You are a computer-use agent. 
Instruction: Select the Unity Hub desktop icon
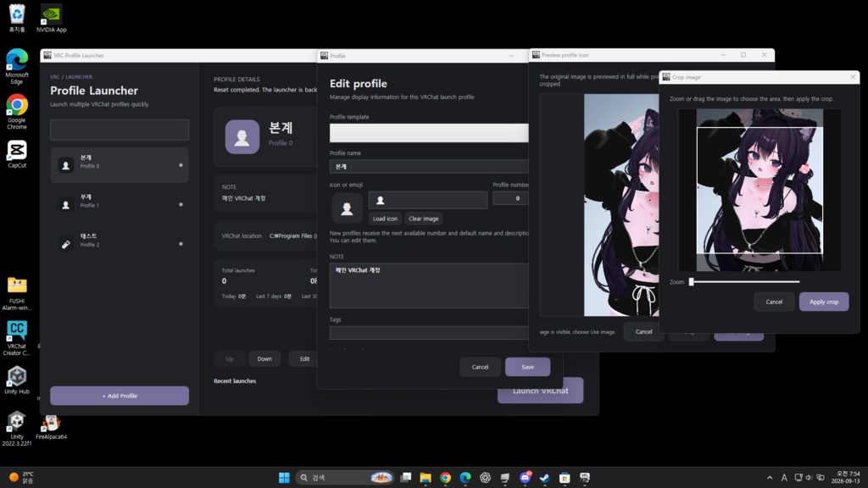coord(17,380)
